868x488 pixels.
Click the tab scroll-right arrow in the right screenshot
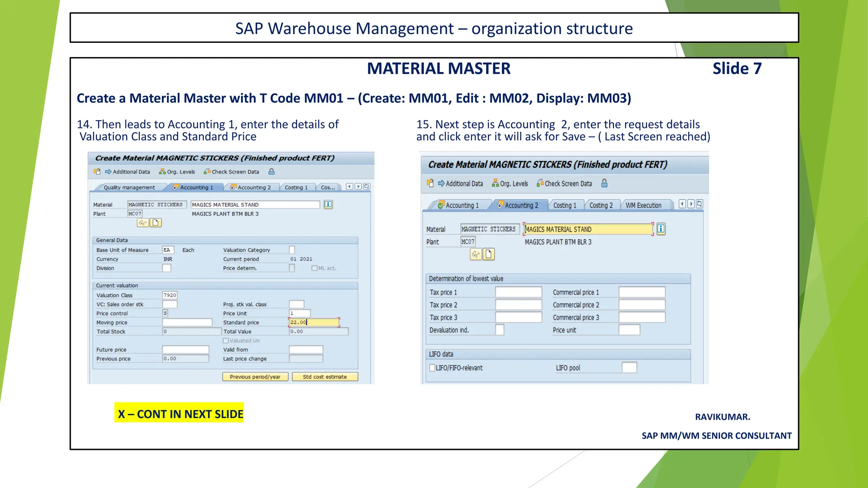tap(691, 204)
